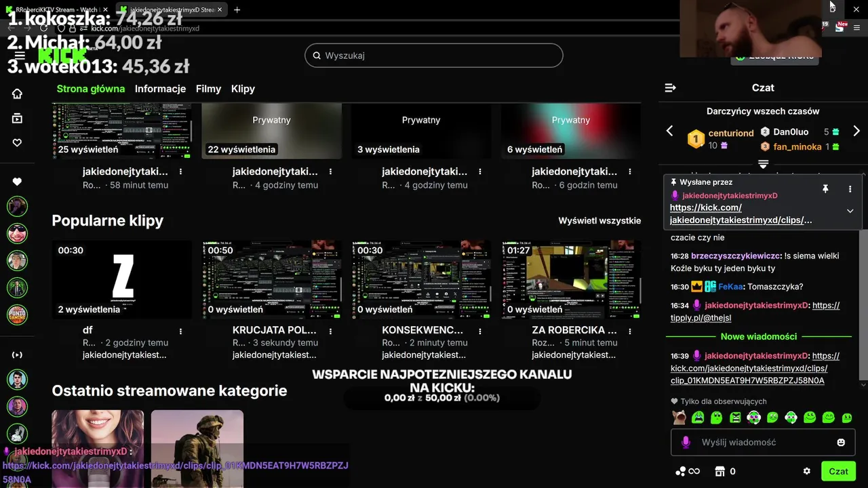Open the Kick shop storefront icon
Image resolution: width=868 pixels, height=488 pixels.
tap(720, 471)
